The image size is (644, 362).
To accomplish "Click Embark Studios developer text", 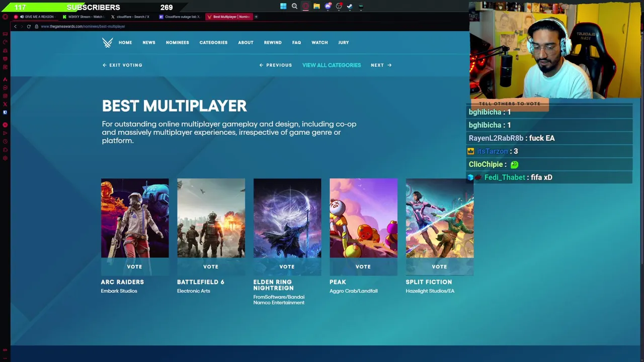I will 119,291.
